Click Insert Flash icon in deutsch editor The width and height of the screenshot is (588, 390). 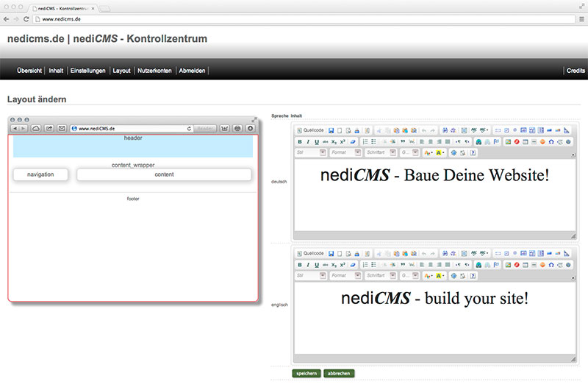[517, 142]
